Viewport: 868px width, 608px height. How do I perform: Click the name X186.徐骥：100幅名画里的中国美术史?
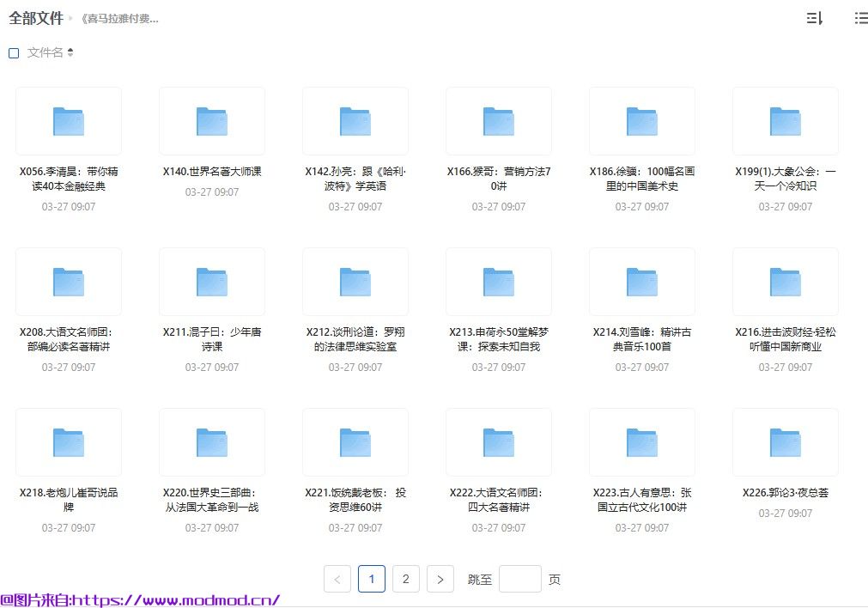coord(642,179)
